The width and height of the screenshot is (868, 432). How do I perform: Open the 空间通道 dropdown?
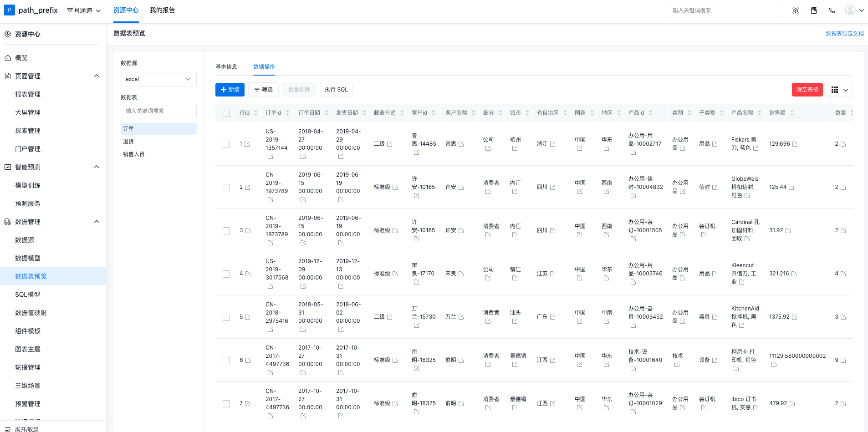coord(84,10)
